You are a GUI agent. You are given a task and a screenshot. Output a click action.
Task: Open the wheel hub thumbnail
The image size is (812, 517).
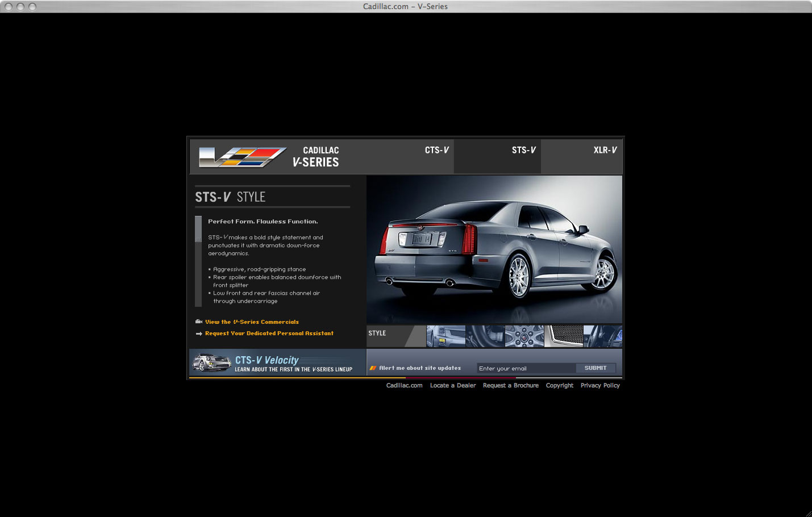tap(524, 336)
